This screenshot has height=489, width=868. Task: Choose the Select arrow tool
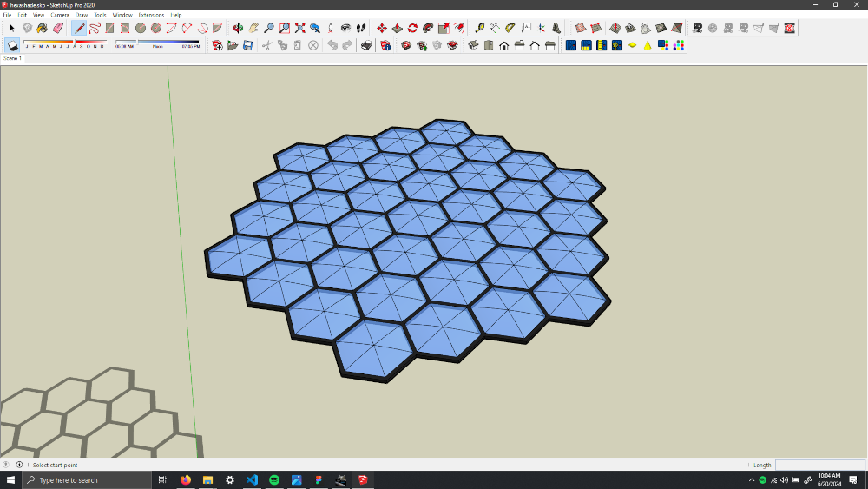coord(12,28)
